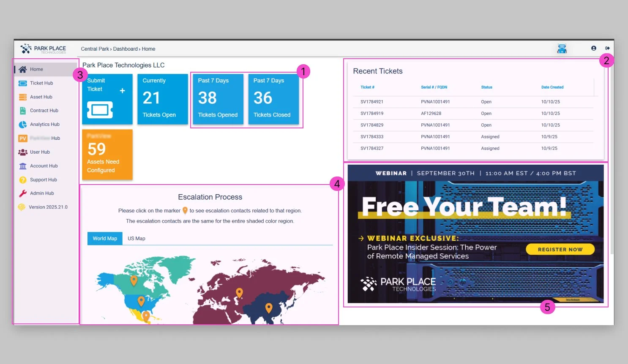Click the Asset Hub stacked servers icon

click(x=23, y=97)
